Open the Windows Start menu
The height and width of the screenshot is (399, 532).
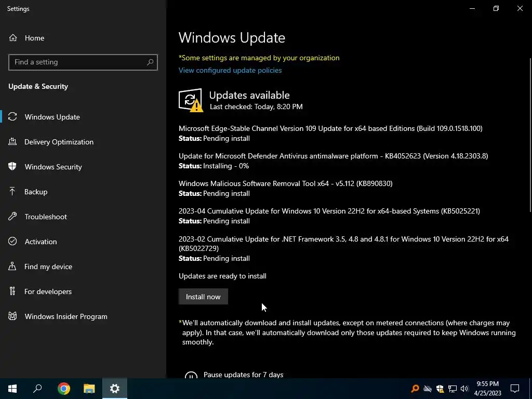12,389
